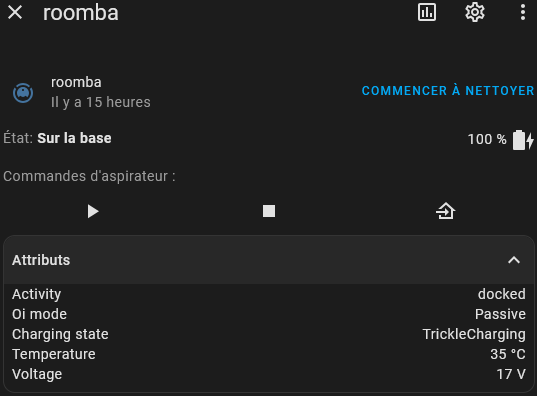Start the vacuum with play icon
The image size is (537, 396).
(x=93, y=211)
